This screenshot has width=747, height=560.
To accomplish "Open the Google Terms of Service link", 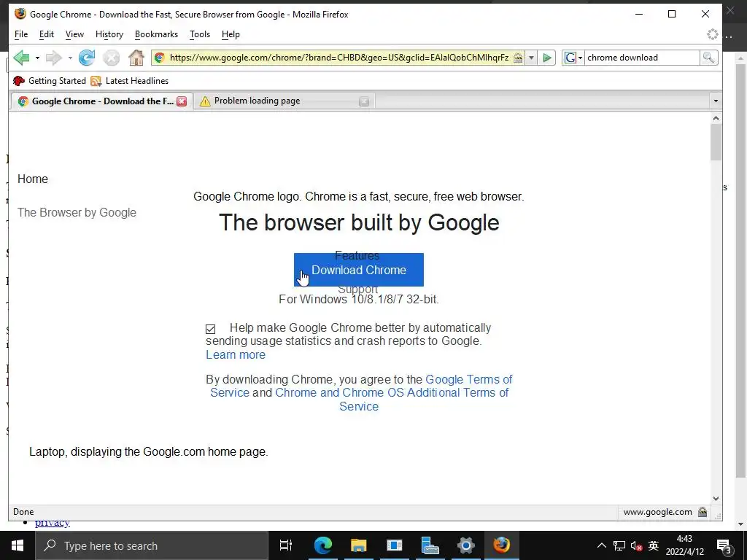I will tap(361, 386).
